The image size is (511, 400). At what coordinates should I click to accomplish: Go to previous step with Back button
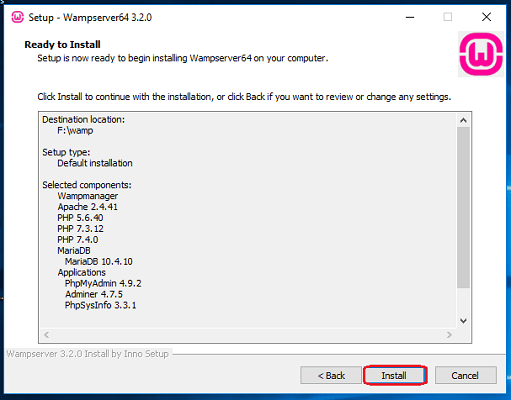[331, 376]
